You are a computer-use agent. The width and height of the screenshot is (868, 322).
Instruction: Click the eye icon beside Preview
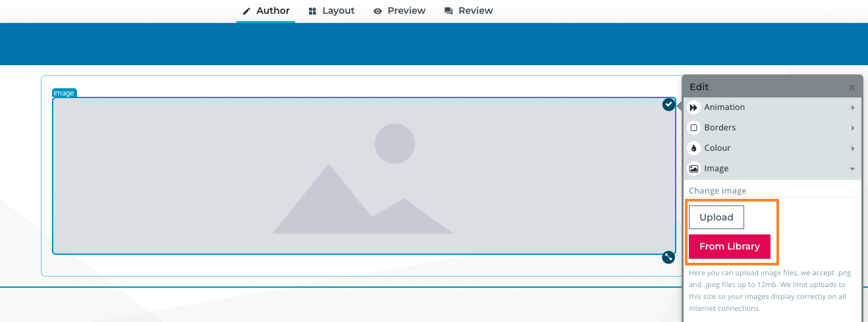377,11
